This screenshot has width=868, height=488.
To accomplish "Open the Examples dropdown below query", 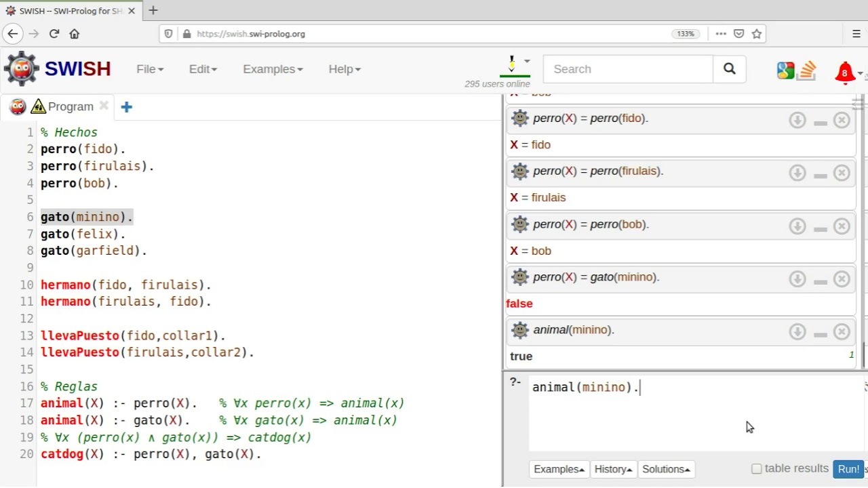I will [x=559, y=469].
